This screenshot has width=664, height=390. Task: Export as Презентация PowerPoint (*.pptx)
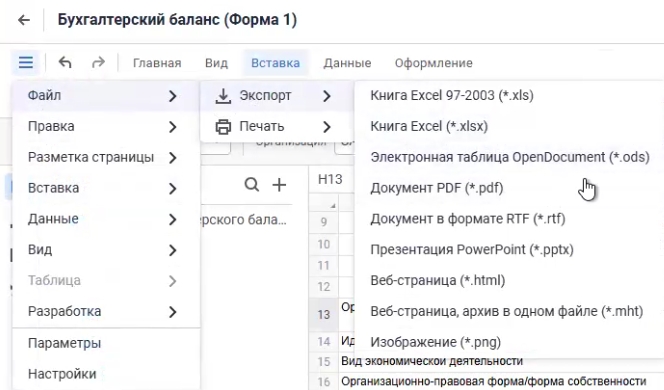pyautogui.click(x=509, y=250)
